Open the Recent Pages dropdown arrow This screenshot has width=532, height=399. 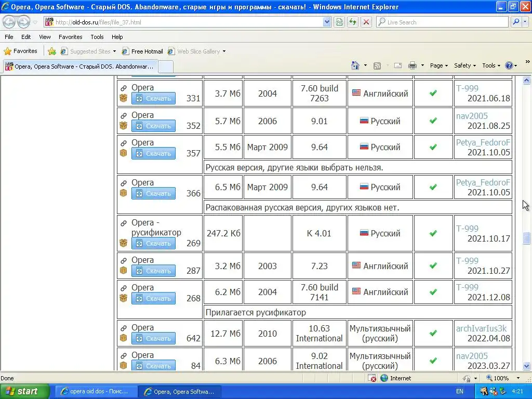[35, 22]
